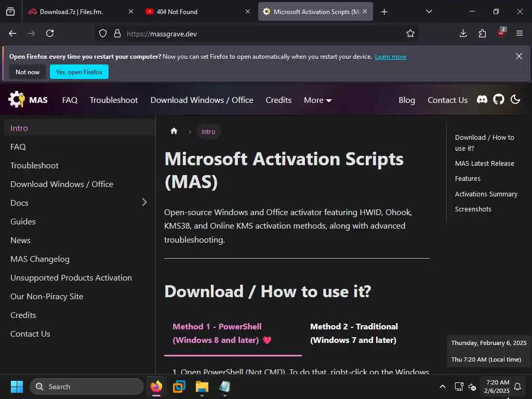The width and height of the screenshot is (532, 399).
Task: Open the taskbar clock and date
Action: click(x=497, y=387)
